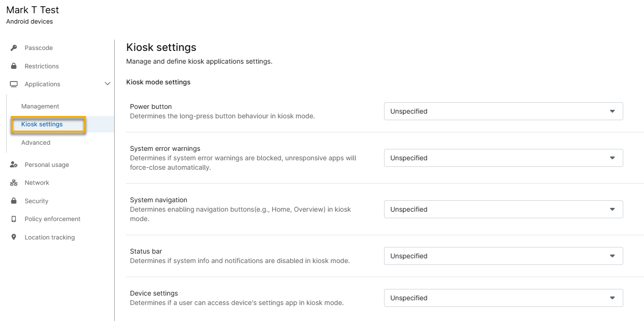Open the Advanced applications submenu
Viewport: 644px width, 321px height.
click(x=36, y=142)
